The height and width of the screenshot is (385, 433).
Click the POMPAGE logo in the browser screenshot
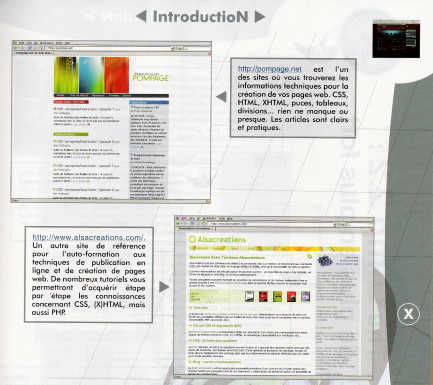pyautogui.click(x=150, y=77)
